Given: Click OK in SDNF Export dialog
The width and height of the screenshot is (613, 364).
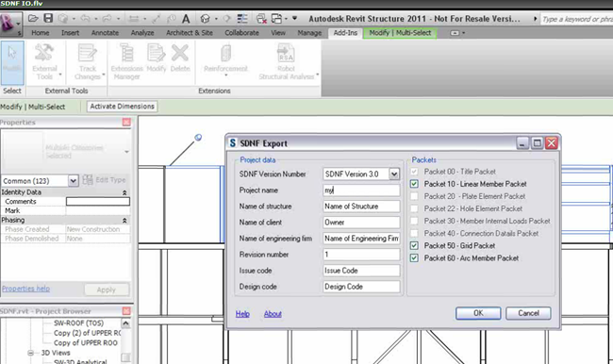Looking at the screenshot, I should (478, 313).
